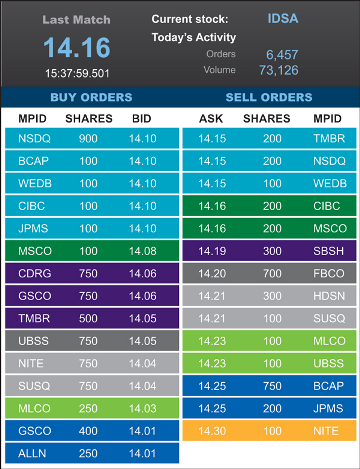360x469 pixels.
Task: Click the BUY ORDERS header
Action: click(x=91, y=97)
